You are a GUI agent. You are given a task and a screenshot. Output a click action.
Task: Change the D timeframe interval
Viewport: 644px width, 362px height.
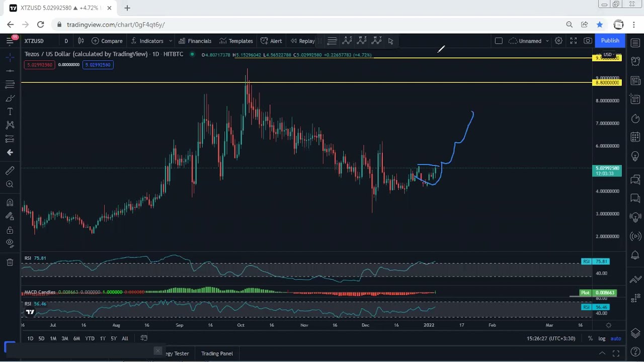[x=66, y=41]
